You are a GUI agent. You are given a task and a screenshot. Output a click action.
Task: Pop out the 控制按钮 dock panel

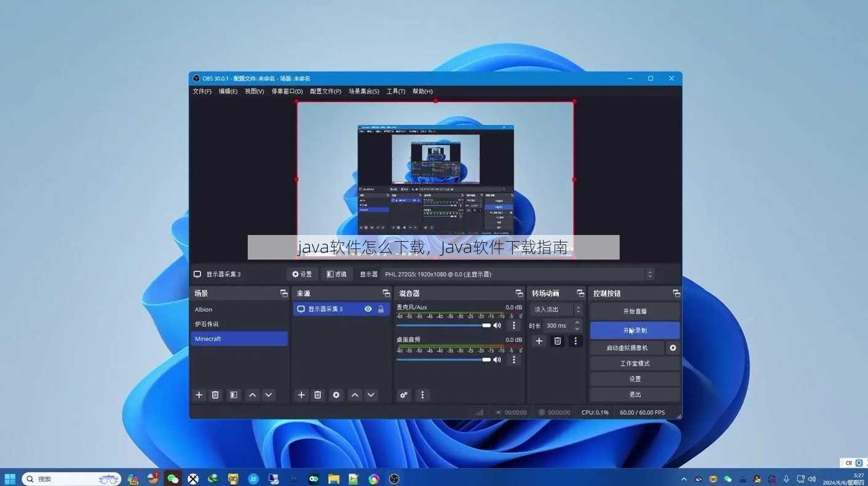point(676,293)
